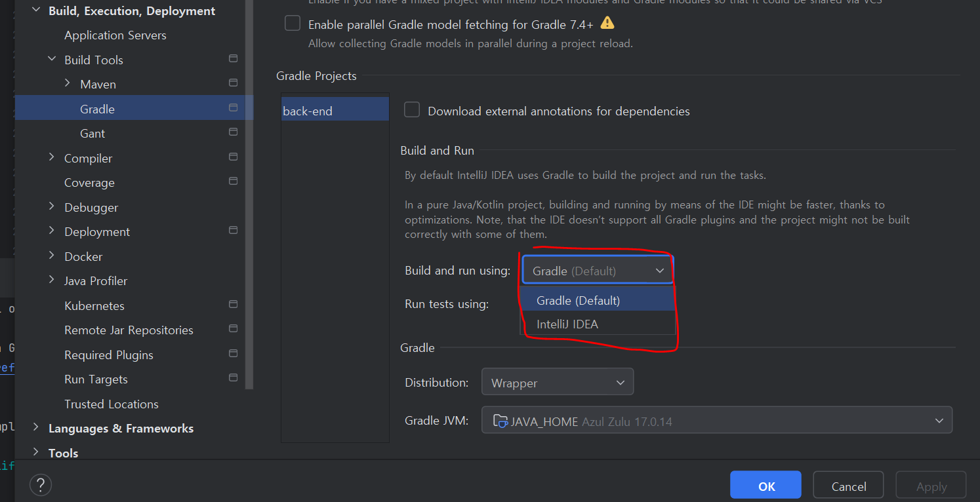Select Application Servers in settings tree
Screen dimensions: 980x502
115,35
